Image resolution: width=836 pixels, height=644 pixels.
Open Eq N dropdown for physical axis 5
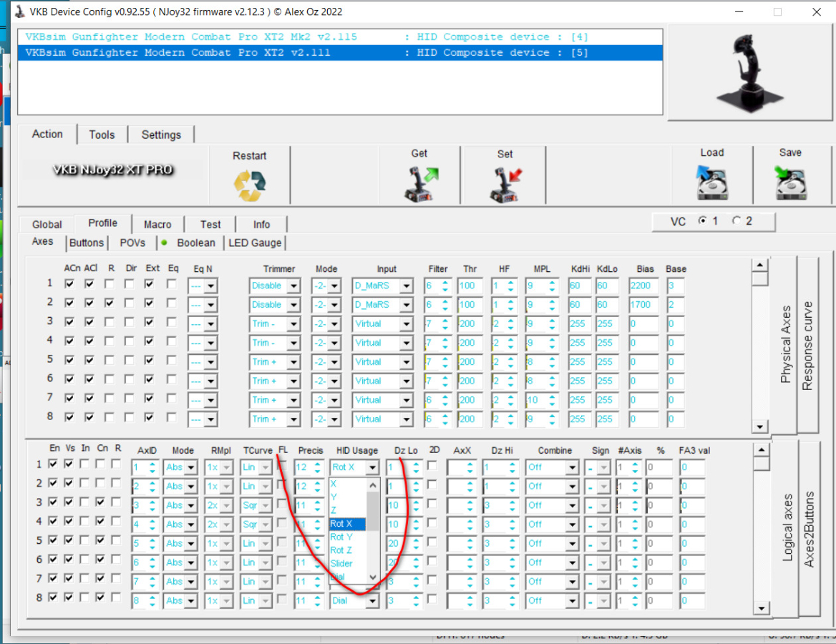[210, 363]
